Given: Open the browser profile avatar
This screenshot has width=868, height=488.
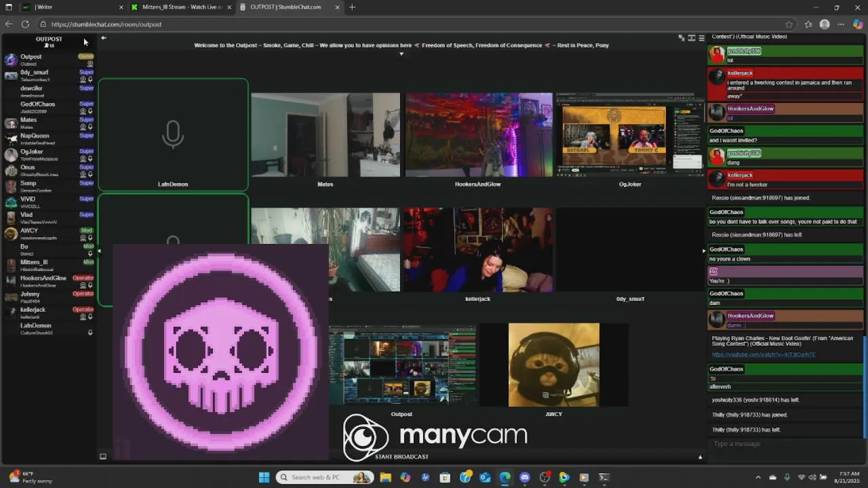Looking at the screenshot, I should coord(825,24).
